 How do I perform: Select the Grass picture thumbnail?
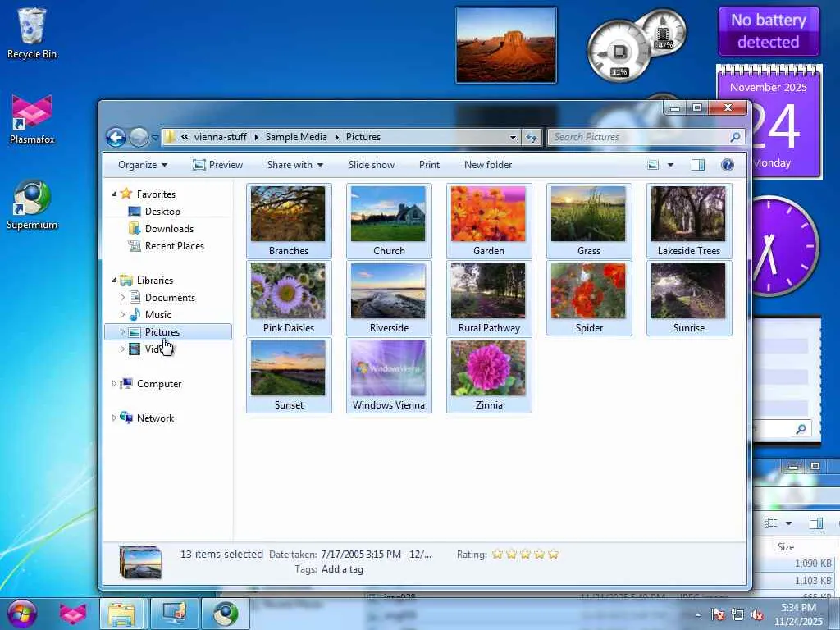(589, 221)
